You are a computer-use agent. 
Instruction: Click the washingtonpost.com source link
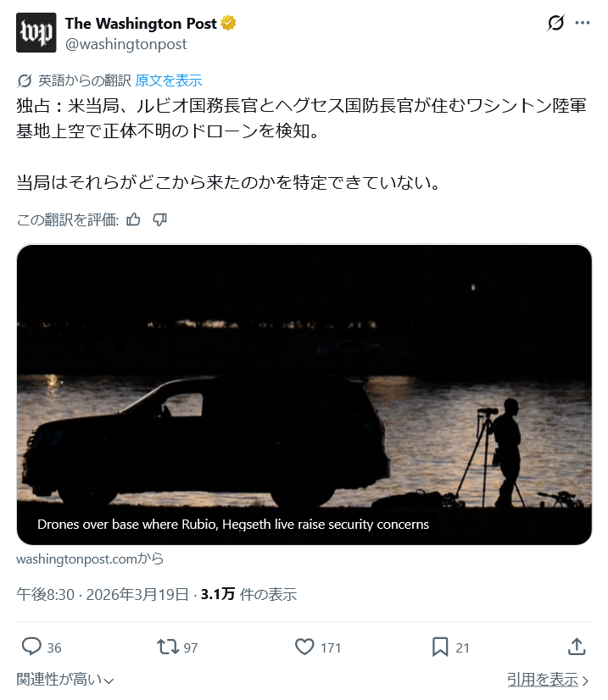tap(90, 558)
